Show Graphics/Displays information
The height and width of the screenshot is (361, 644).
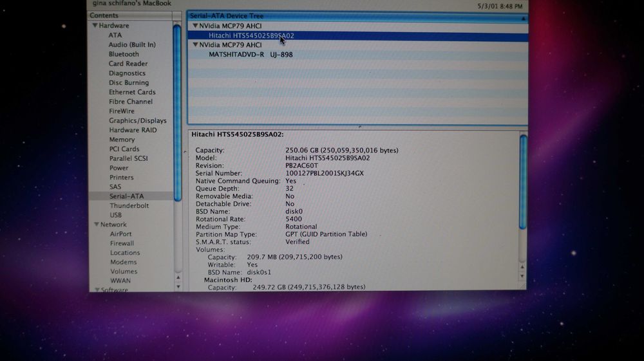tap(138, 120)
